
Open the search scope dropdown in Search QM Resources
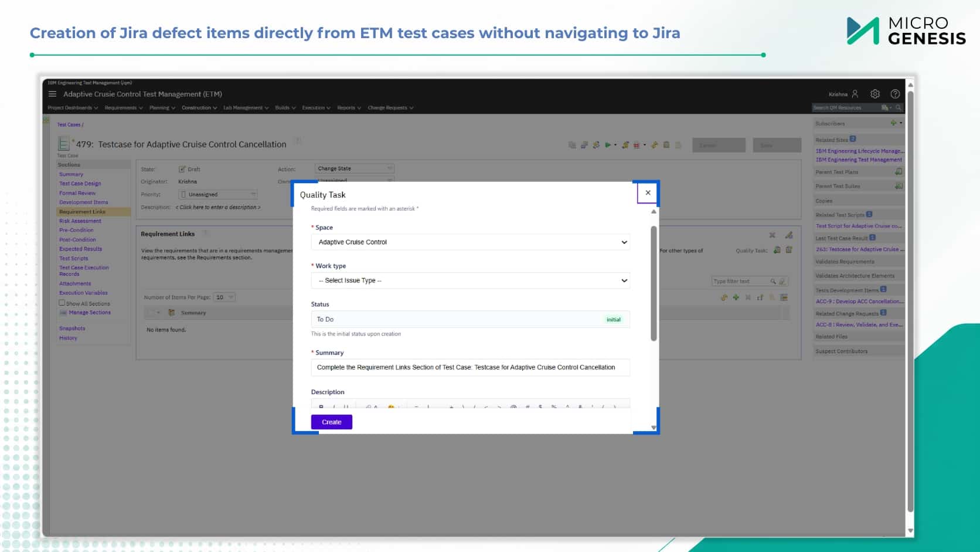[886, 108]
